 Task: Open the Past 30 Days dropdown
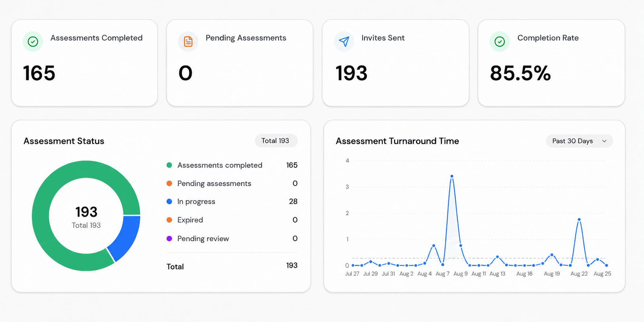pos(579,141)
